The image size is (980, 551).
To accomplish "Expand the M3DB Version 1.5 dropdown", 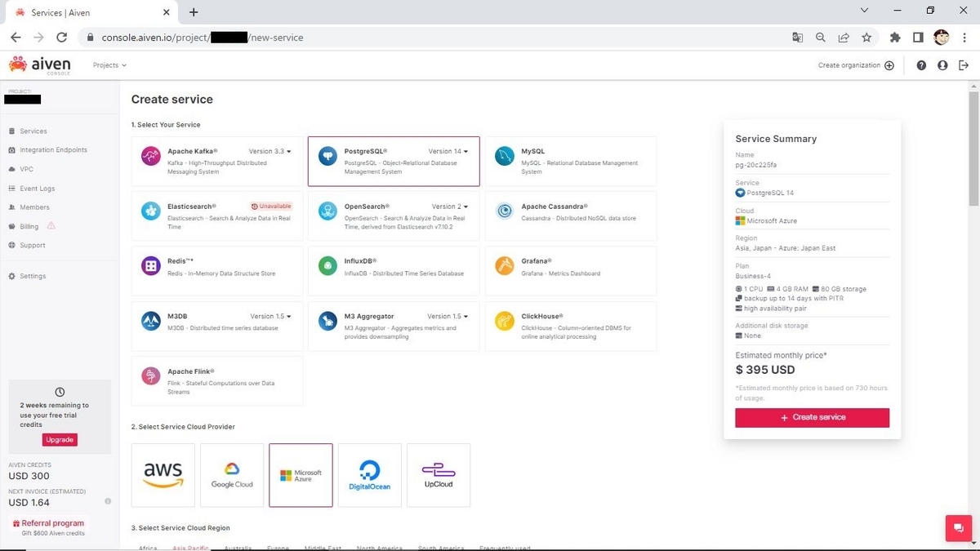I will coord(270,316).
